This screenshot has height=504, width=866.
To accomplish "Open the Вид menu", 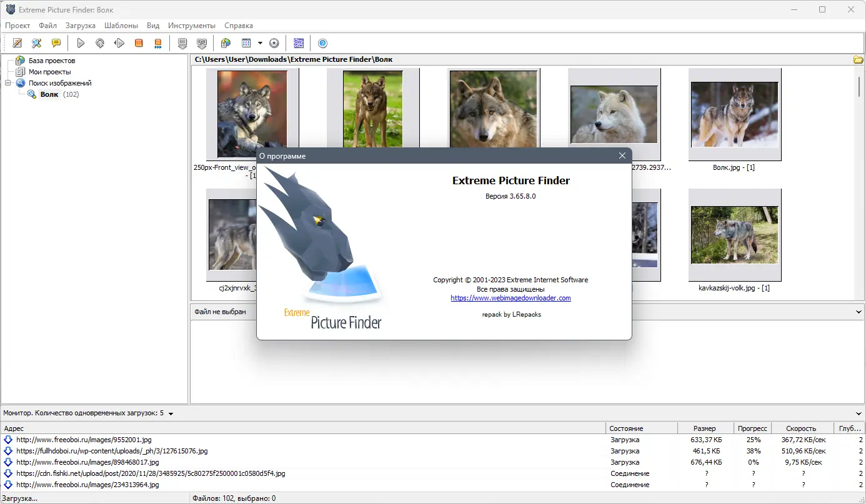I will pos(153,26).
